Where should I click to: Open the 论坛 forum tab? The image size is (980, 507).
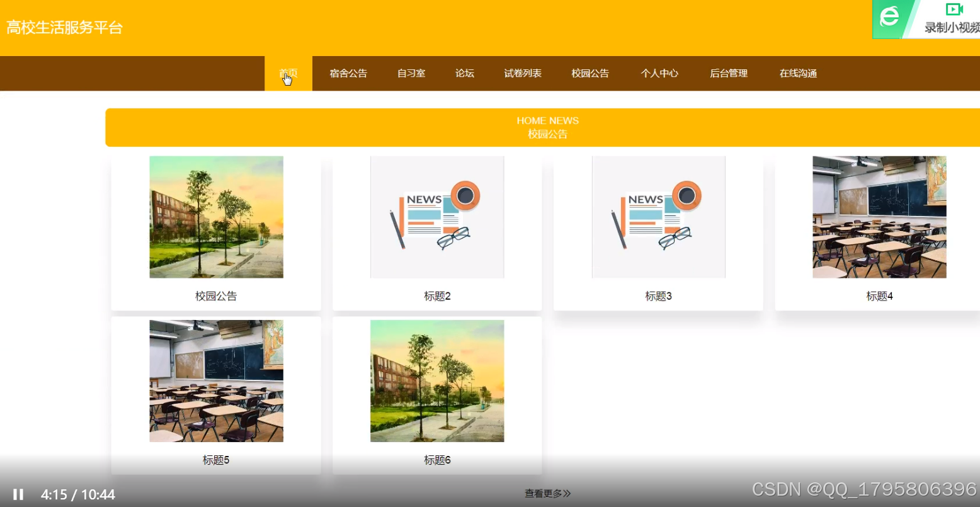464,73
